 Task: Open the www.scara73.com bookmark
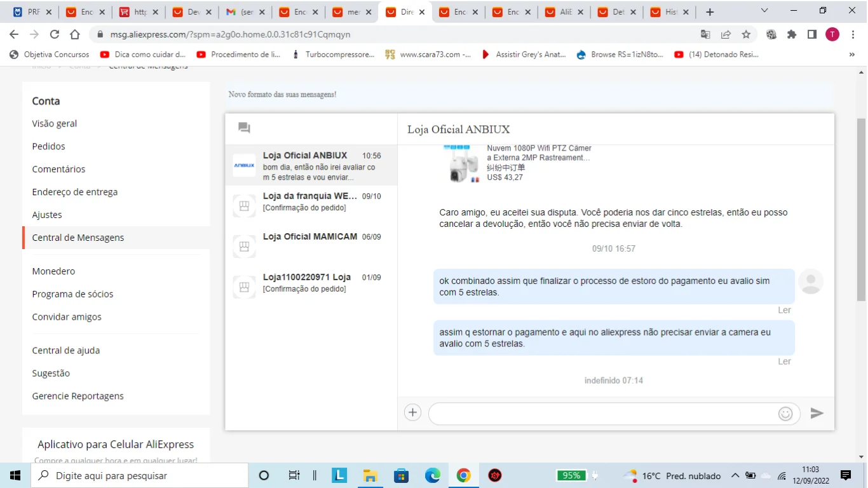coord(428,55)
